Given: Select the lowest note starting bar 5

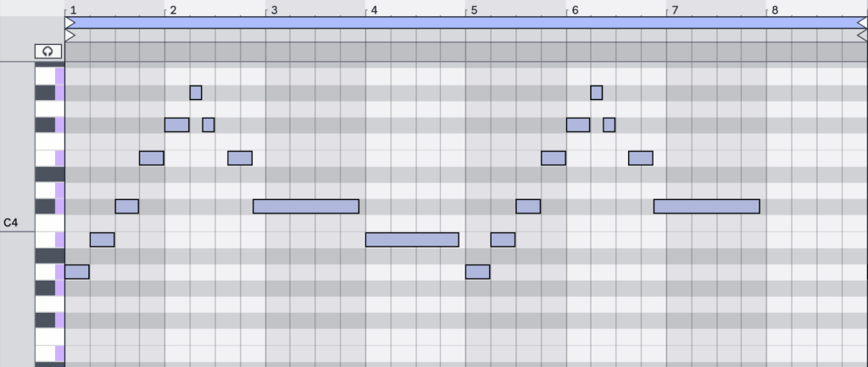Looking at the screenshot, I should (477, 272).
